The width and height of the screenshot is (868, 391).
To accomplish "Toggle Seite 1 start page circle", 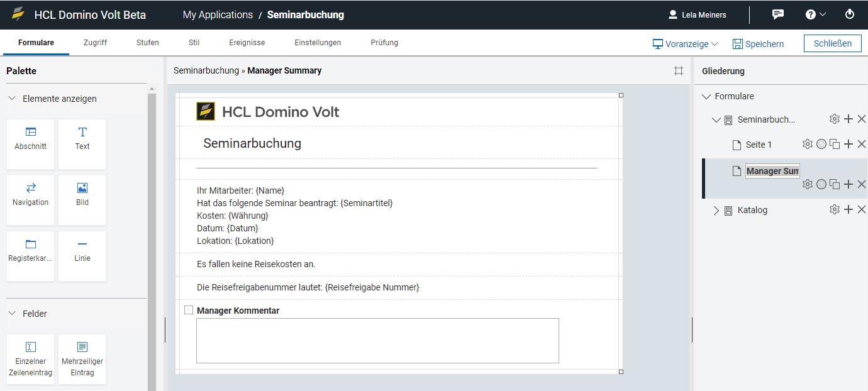I will (821, 144).
